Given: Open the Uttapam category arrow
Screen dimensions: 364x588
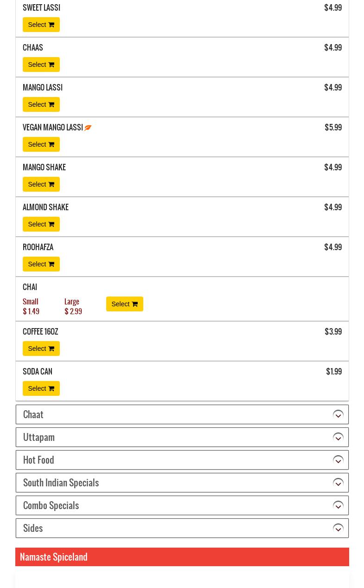Looking at the screenshot, I should coord(338,437).
